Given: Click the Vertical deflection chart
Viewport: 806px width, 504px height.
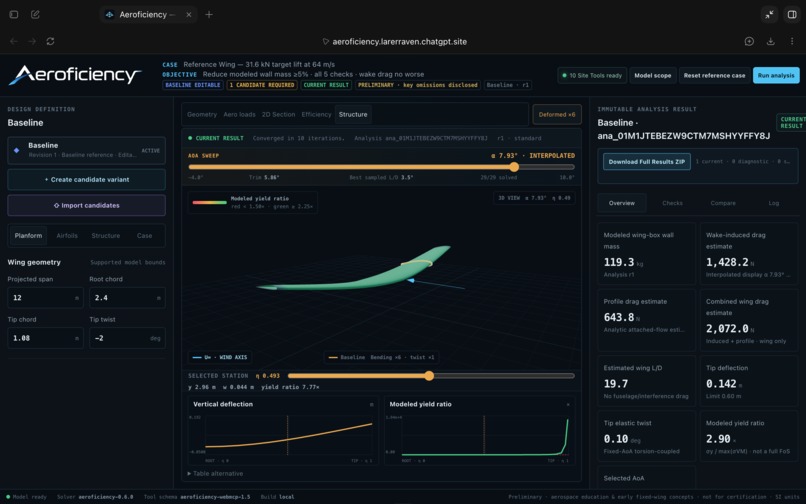Looking at the screenshot, I should point(283,431).
